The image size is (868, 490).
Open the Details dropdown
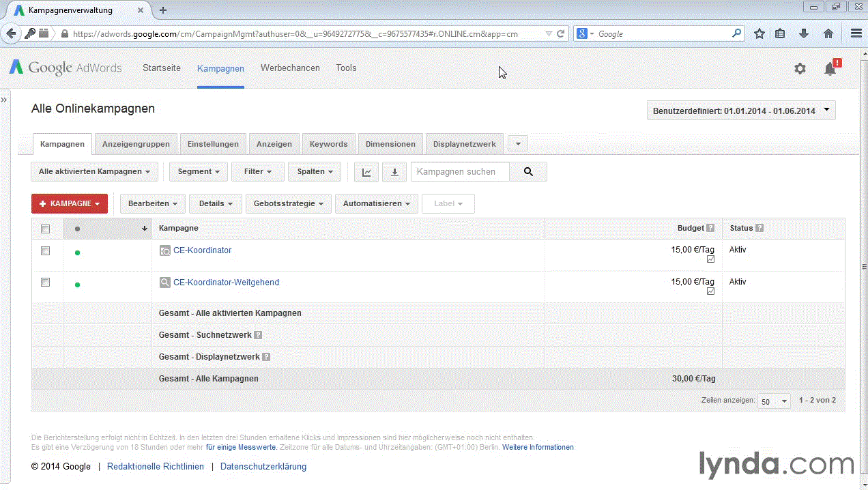point(216,203)
